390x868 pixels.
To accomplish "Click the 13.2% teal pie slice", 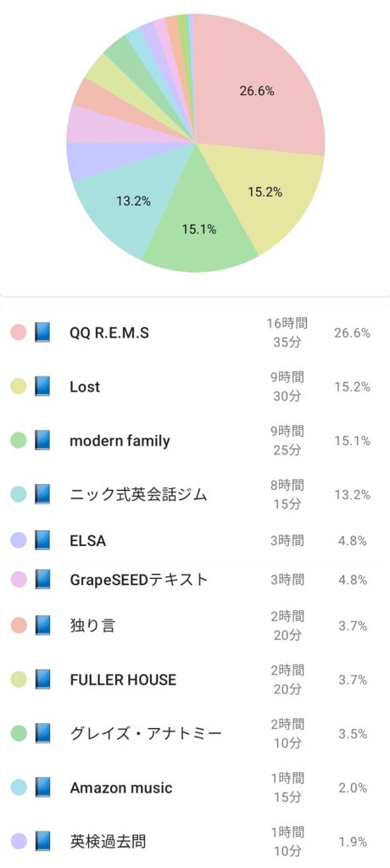I will pyautogui.click(x=133, y=201).
